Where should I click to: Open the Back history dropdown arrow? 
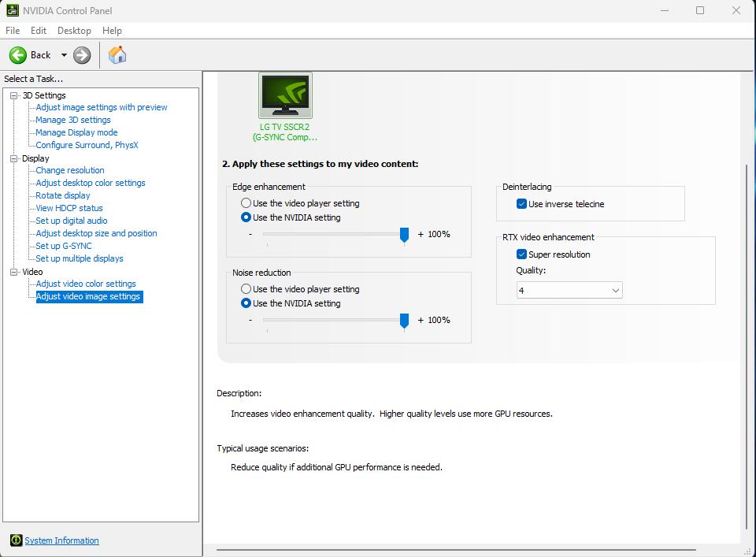(x=64, y=55)
